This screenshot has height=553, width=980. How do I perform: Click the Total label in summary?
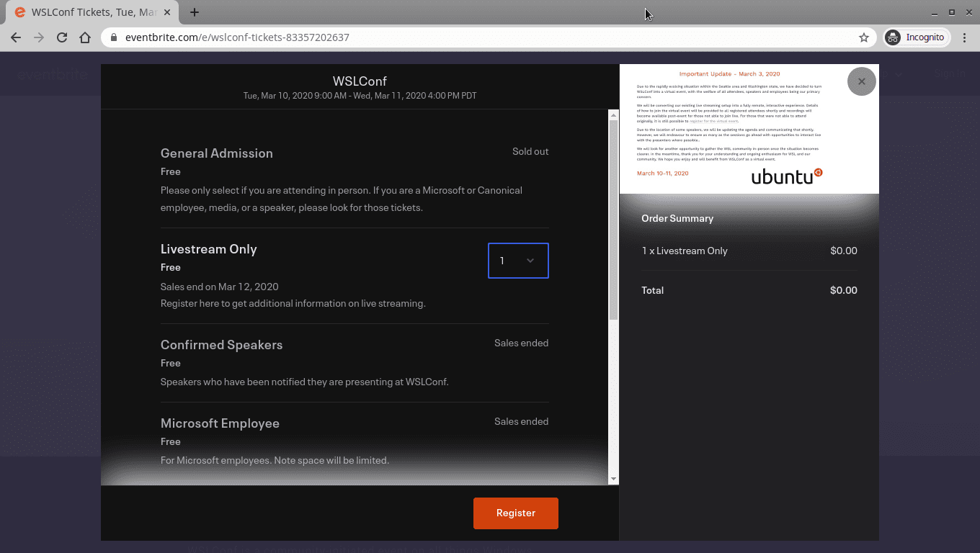tap(653, 290)
